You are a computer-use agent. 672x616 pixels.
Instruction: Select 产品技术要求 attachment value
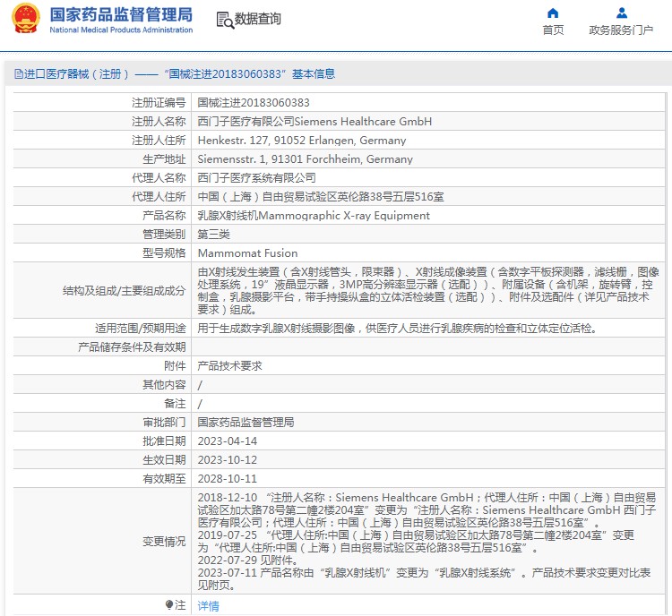click(x=229, y=366)
